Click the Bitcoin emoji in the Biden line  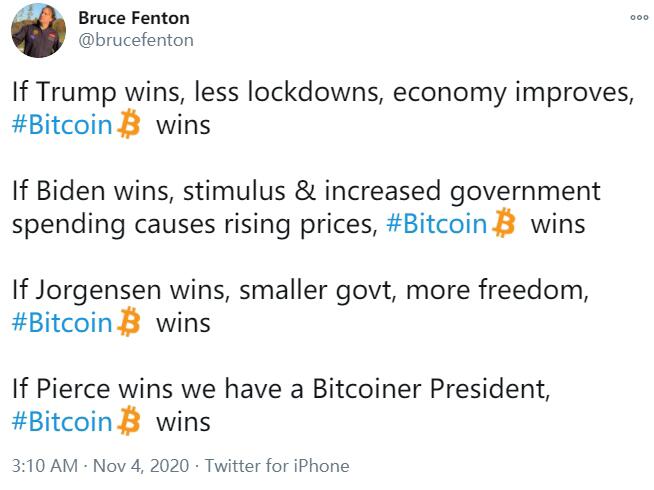(504, 224)
